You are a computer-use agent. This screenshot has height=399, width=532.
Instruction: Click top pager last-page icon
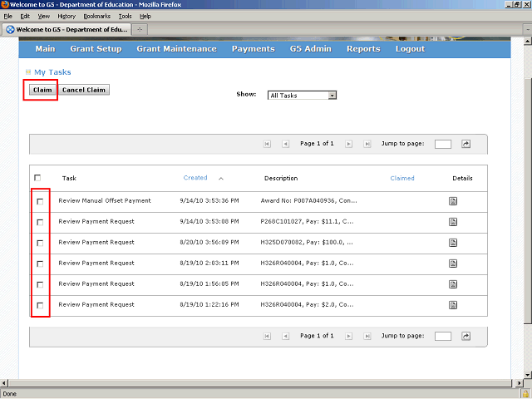[x=367, y=144]
